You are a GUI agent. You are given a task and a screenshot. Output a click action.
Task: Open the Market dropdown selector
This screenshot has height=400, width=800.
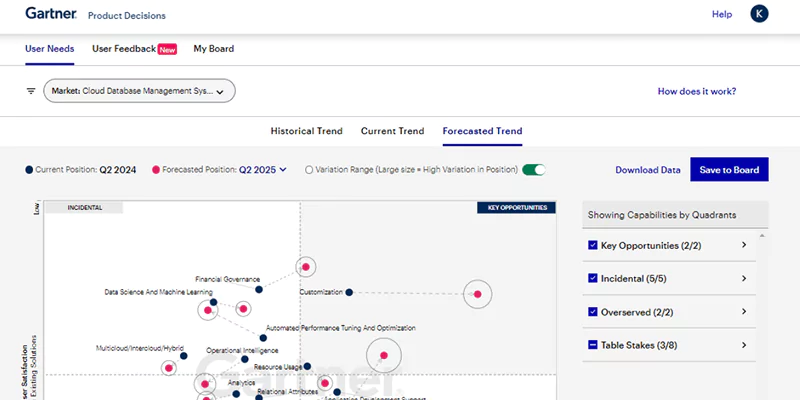point(139,91)
